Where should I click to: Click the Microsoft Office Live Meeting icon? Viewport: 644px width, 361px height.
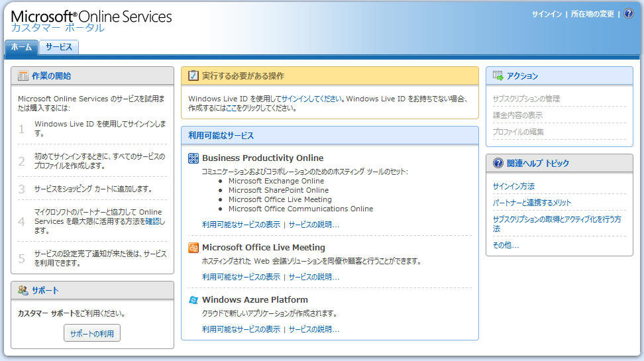[x=193, y=248]
